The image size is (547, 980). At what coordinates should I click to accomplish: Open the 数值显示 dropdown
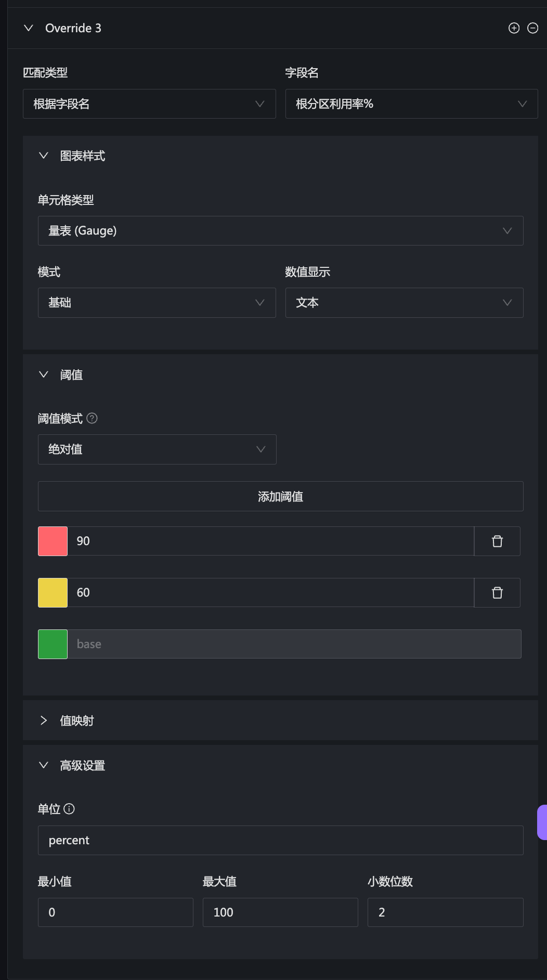click(x=404, y=303)
